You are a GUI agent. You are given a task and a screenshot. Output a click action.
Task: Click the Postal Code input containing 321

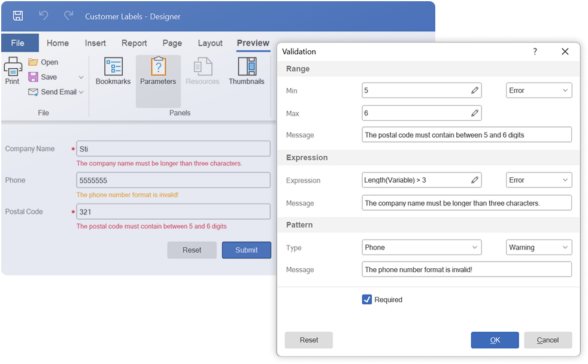click(173, 211)
